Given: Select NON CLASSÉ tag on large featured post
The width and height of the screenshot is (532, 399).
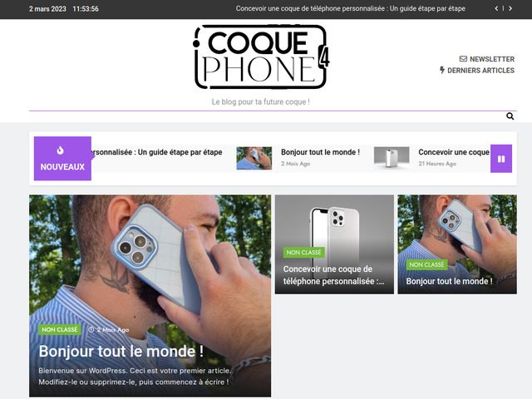Looking at the screenshot, I should pos(59,329).
